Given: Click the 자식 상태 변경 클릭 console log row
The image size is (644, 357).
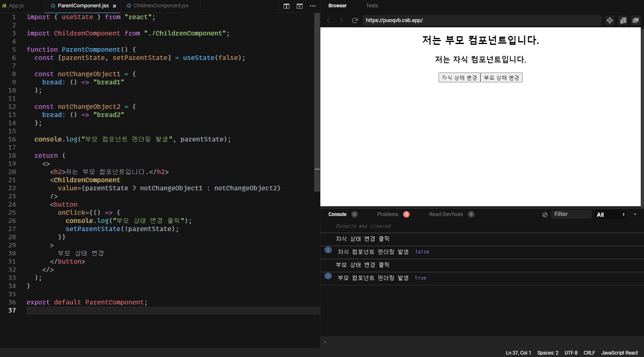Looking at the screenshot, I should pos(482,239).
